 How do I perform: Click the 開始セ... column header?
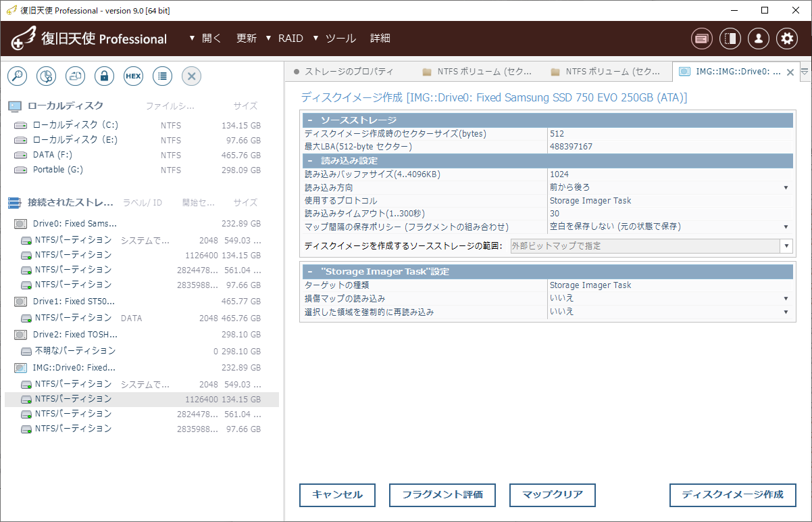199,202
